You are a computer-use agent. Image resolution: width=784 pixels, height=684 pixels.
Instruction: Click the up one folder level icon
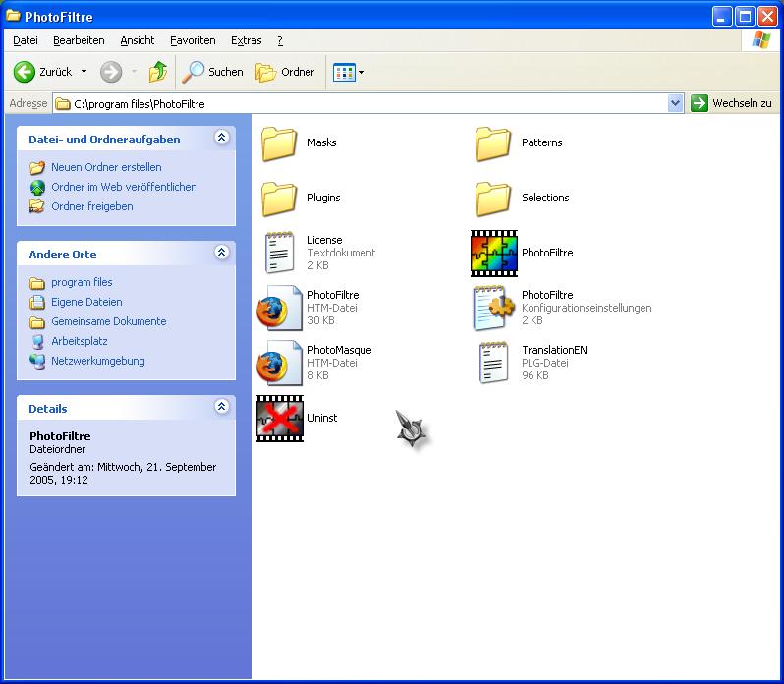[157, 72]
